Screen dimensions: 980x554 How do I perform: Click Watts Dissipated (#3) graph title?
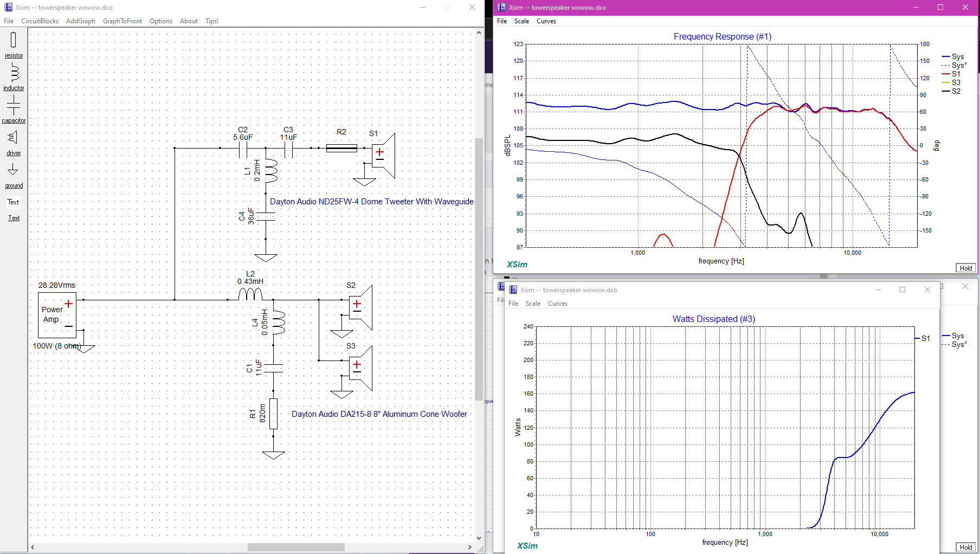point(714,319)
